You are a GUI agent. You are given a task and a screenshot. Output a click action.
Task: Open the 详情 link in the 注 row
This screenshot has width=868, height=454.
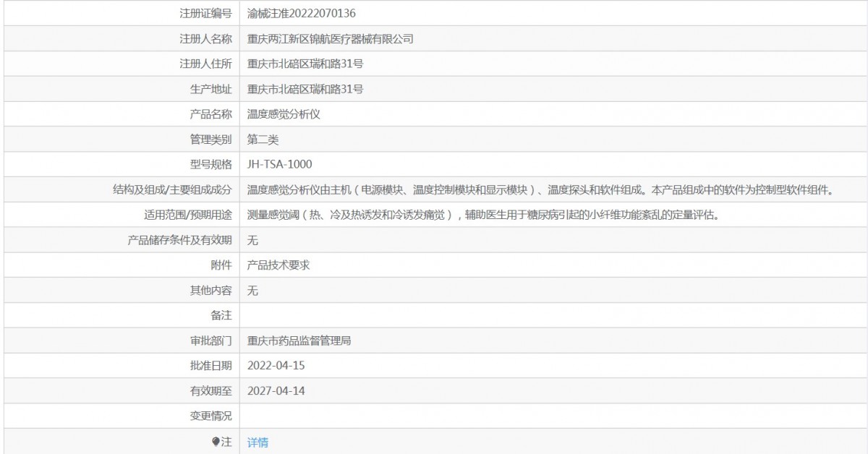pos(258,442)
